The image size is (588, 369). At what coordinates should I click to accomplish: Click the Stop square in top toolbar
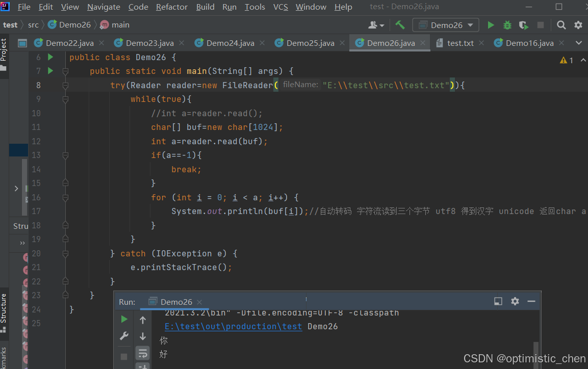[x=541, y=25]
